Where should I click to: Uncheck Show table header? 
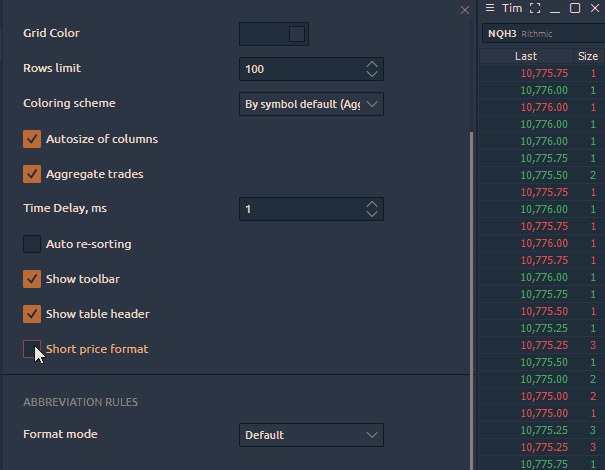coord(32,314)
